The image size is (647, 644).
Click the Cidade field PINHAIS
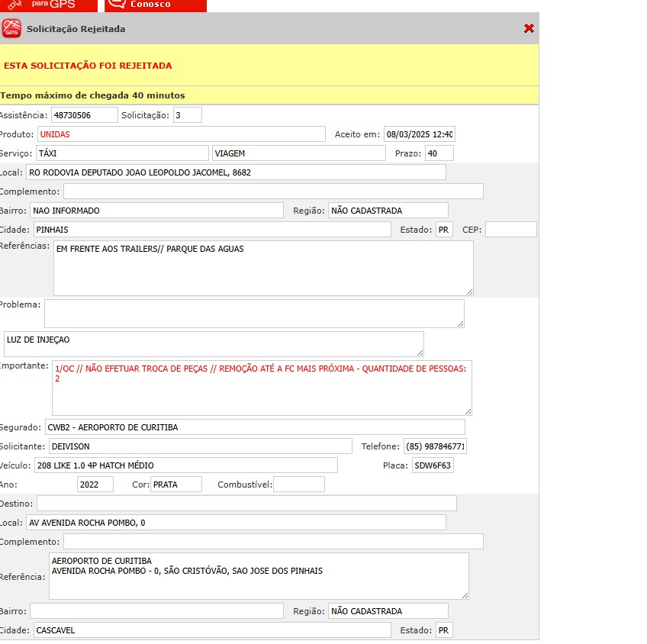pos(212,229)
